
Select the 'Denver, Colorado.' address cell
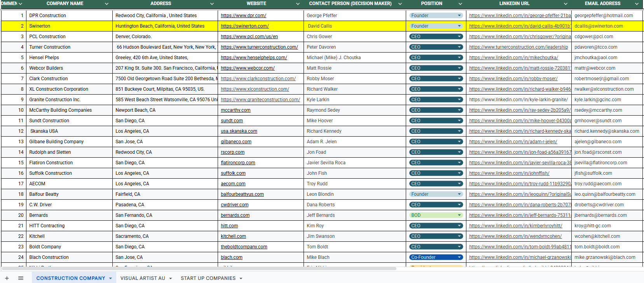click(165, 37)
